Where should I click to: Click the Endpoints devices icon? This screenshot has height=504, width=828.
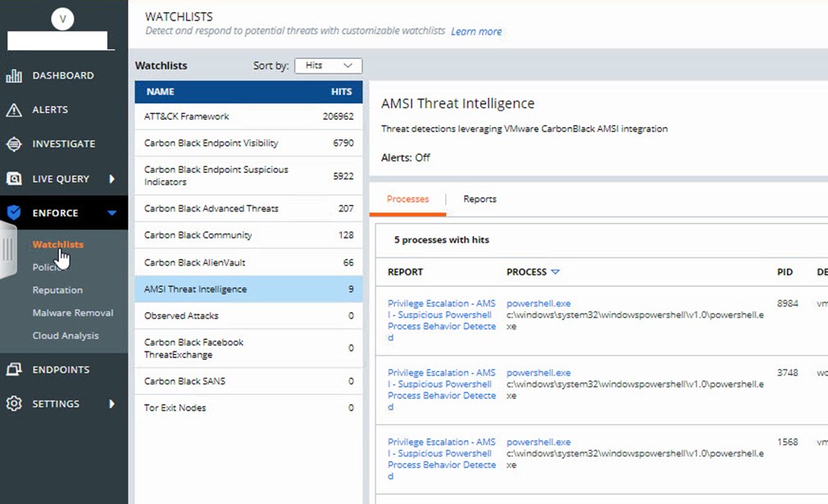point(14,370)
